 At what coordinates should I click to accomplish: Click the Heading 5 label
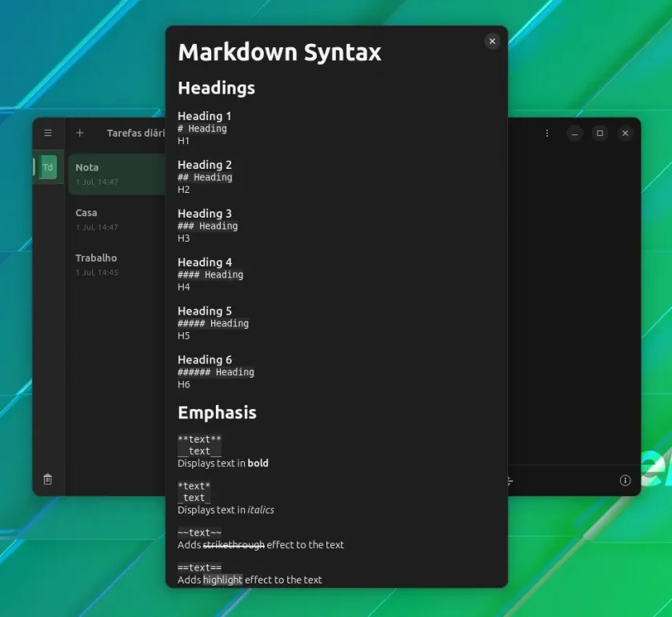tap(205, 311)
